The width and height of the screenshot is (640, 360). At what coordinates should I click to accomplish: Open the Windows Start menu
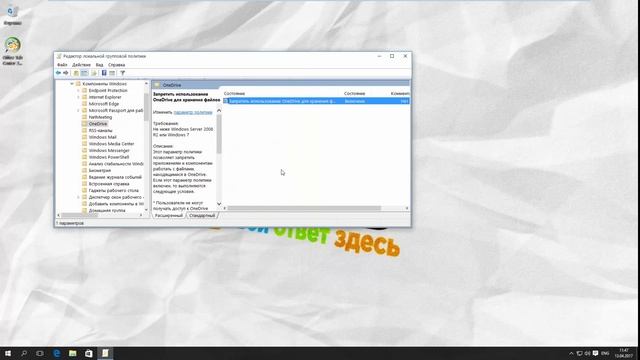click(8, 353)
